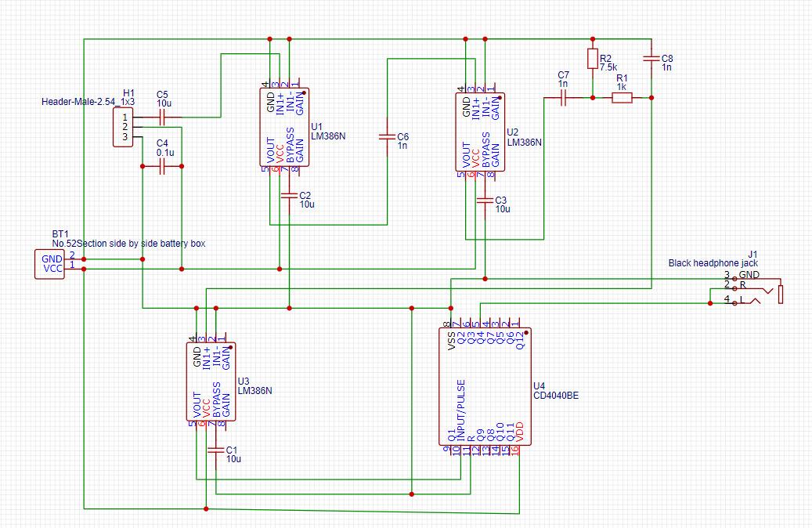Click the J1 headphone jack symbol
Viewport: 812px width, 528px height.
(756, 290)
